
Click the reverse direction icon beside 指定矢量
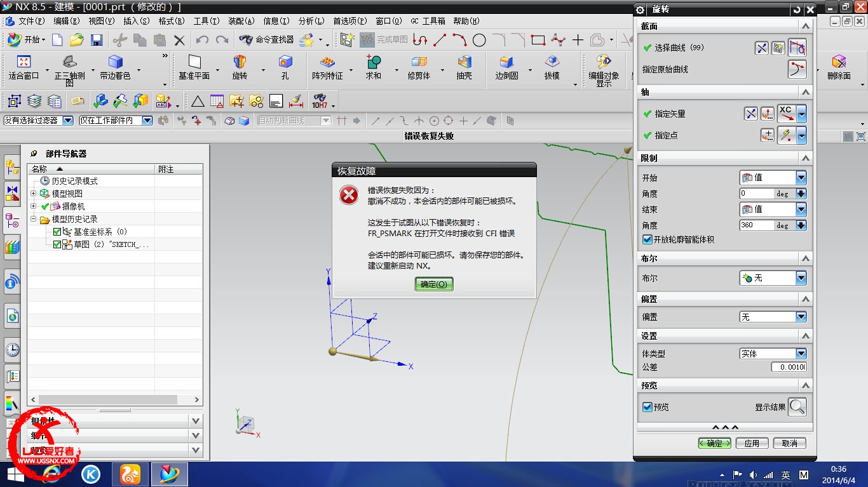coord(752,114)
